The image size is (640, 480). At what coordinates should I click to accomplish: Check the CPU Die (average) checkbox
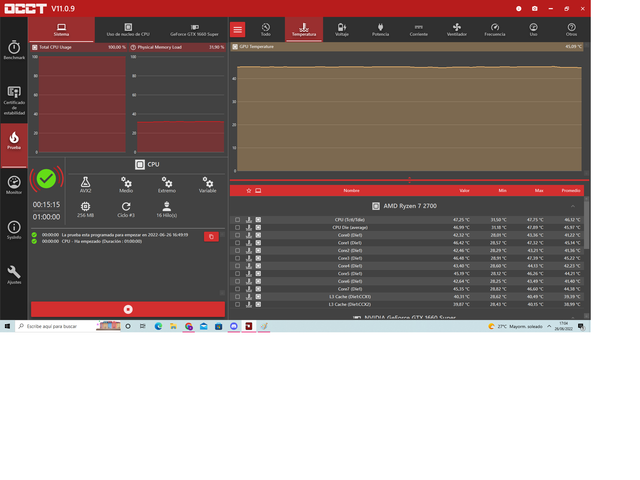click(238, 227)
